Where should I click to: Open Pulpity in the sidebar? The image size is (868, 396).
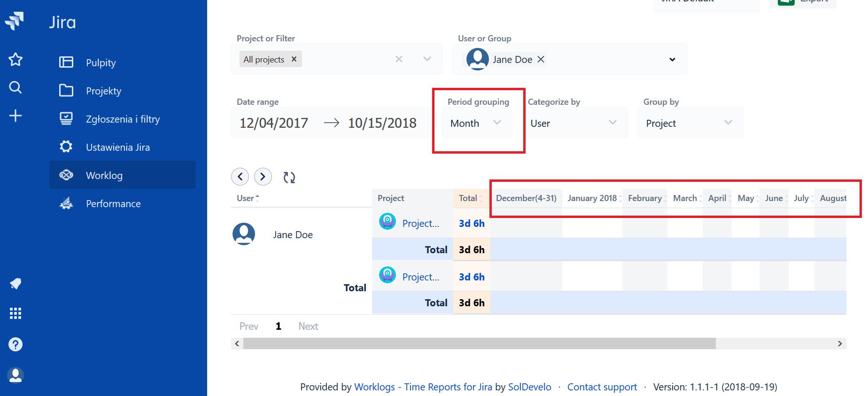[123, 62]
